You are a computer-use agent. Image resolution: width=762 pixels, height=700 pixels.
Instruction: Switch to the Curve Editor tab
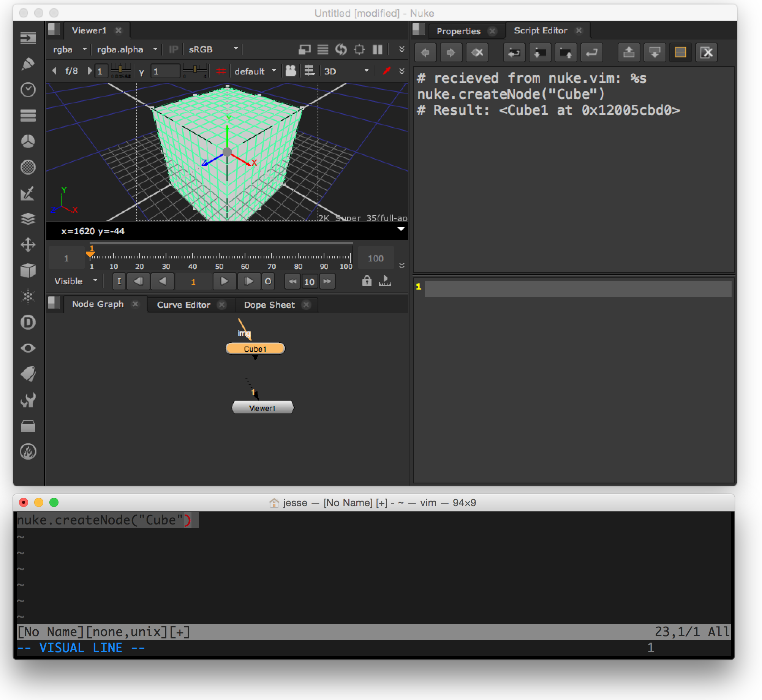(x=183, y=305)
